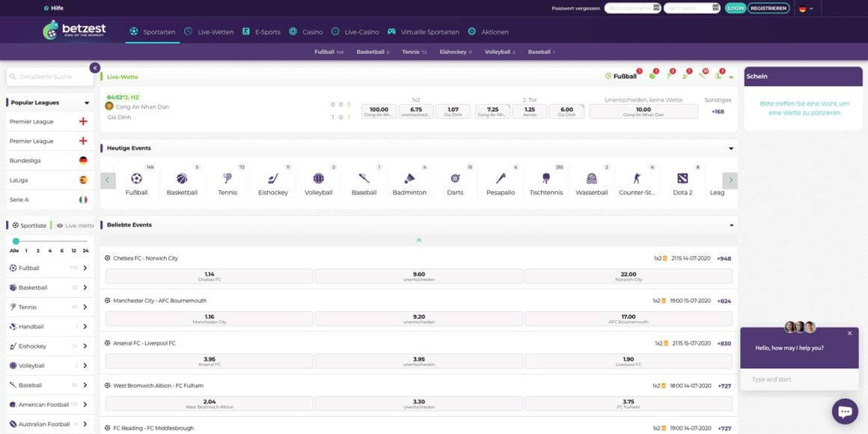868x434 pixels.
Task: Open the Sportarten main tab
Action: [x=152, y=31]
